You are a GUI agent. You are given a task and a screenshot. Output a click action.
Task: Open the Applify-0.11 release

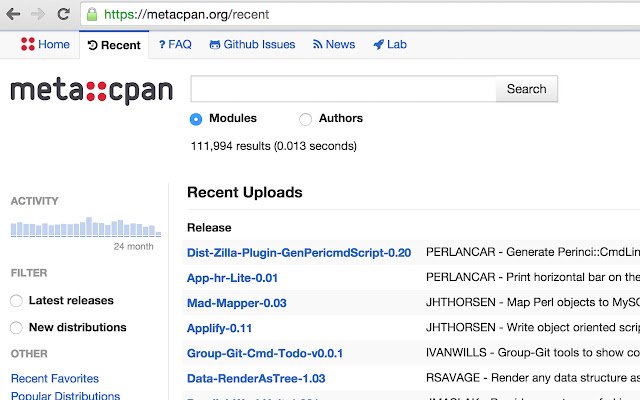(219, 328)
